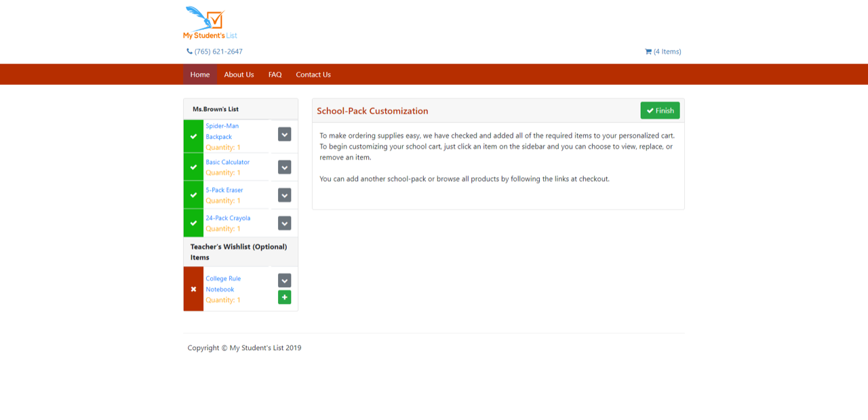Expand the 24-Pack Crayola dropdown chevron
This screenshot has width=868, height=420.
click(x=285, y=223)
